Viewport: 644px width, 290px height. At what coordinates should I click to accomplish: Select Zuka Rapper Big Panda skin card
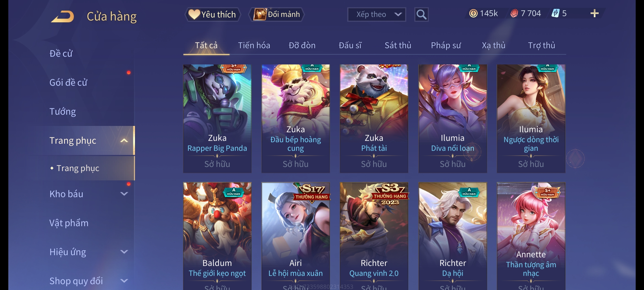coord(217,118)
